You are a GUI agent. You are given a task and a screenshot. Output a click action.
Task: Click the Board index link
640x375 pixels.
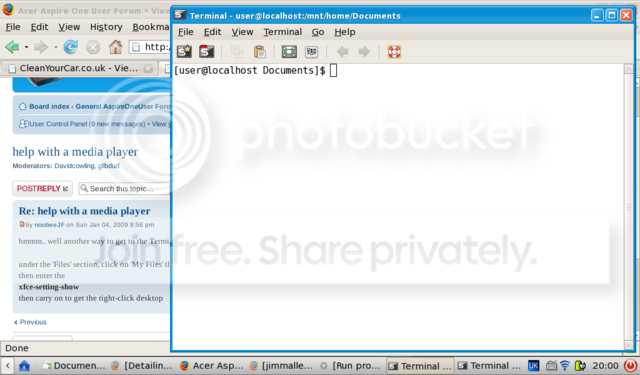point(49,107)
